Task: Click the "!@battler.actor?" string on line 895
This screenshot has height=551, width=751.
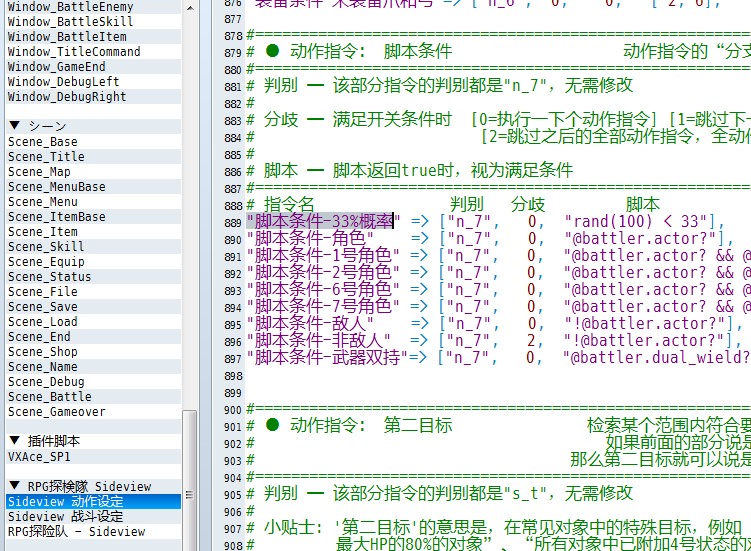Action: [x=645, y=323]
